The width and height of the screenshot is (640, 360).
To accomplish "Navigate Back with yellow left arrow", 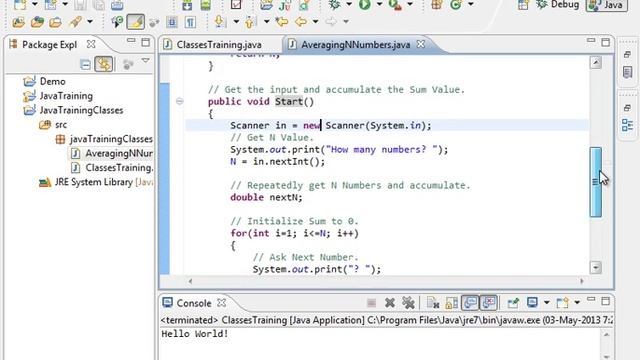I will (301, 22).
